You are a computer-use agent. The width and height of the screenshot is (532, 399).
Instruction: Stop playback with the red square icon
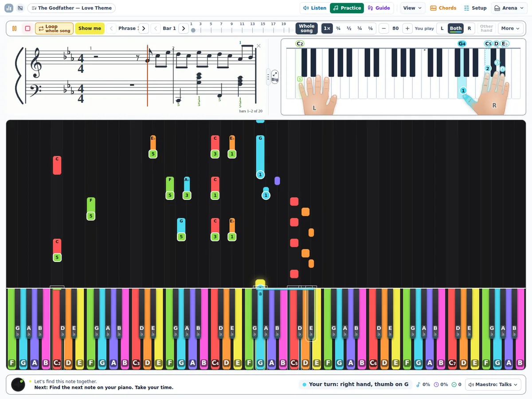pos(27,28)
